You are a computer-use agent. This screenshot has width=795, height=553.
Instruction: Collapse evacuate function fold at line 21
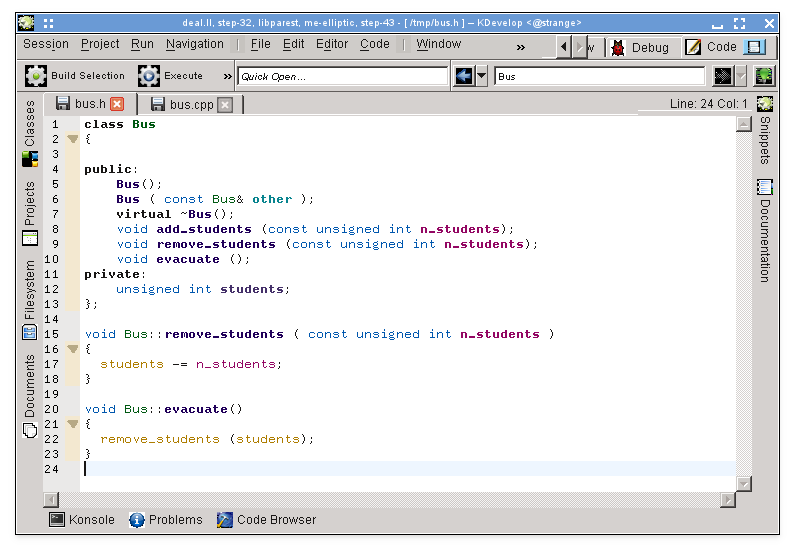[73, 424]
